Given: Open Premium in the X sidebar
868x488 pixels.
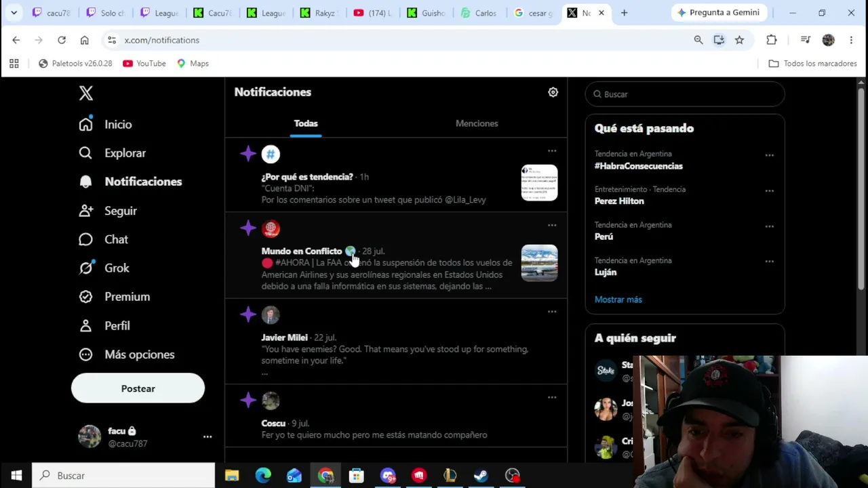Looking at the screenshot, I should point(114,297).
